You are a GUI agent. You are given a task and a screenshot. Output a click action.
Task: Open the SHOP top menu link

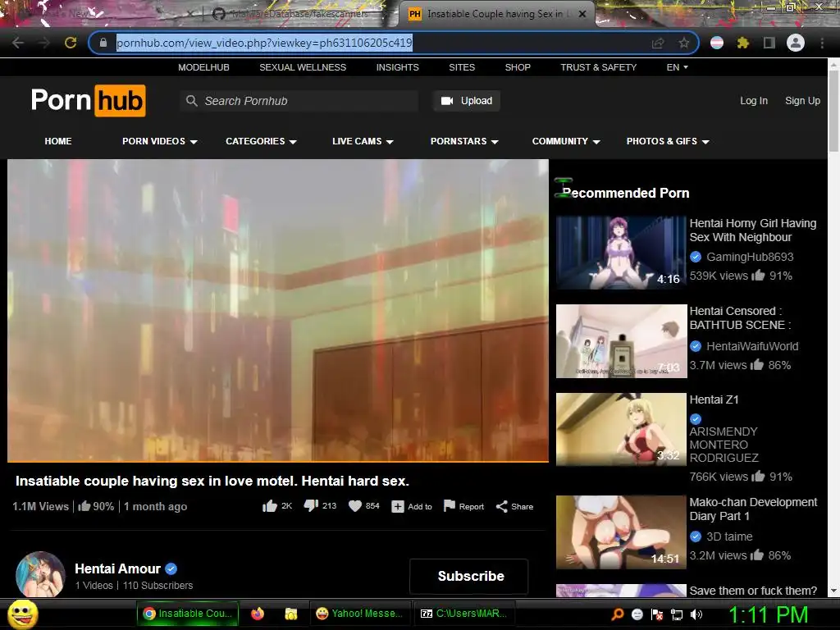tap(518, 67)
